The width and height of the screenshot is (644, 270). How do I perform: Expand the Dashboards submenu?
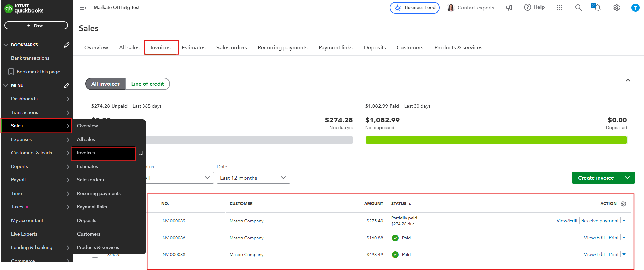click(x=68, y=99)
